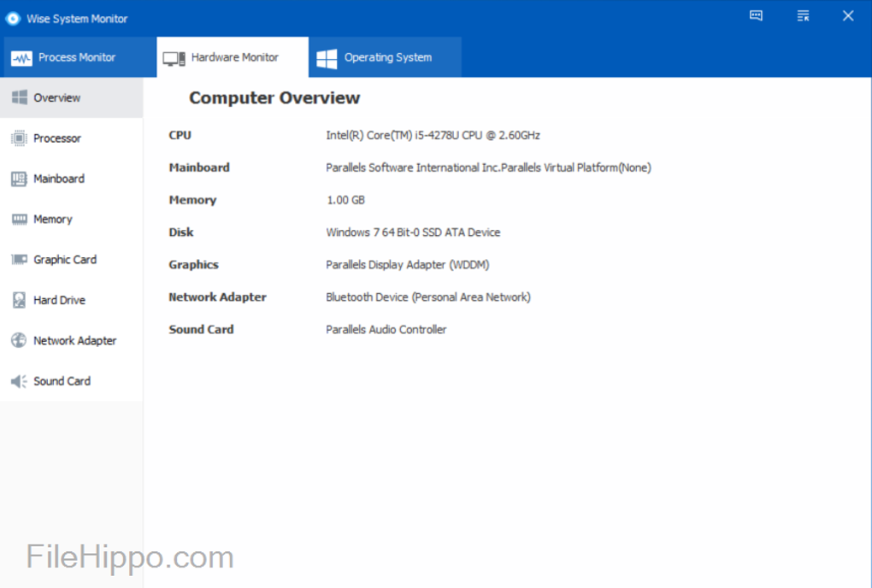Close the Wise System Monitor window
The height and width of the screenshot is (588, 872).
pyautogui.click(x=848, y=16)
